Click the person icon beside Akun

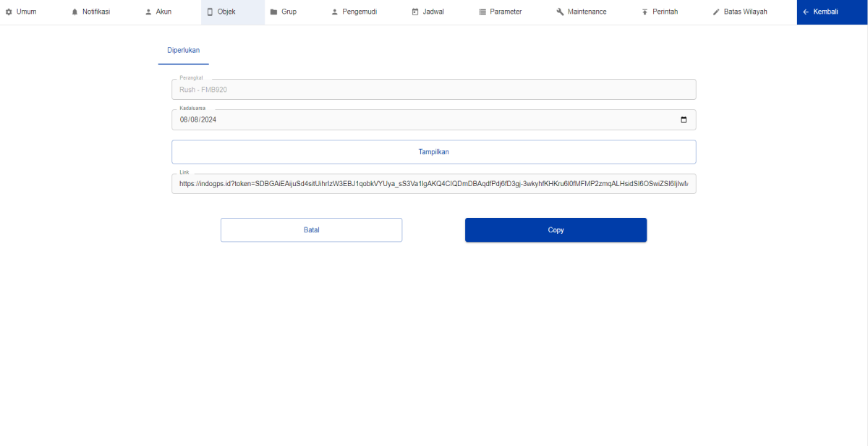point(148,12)
